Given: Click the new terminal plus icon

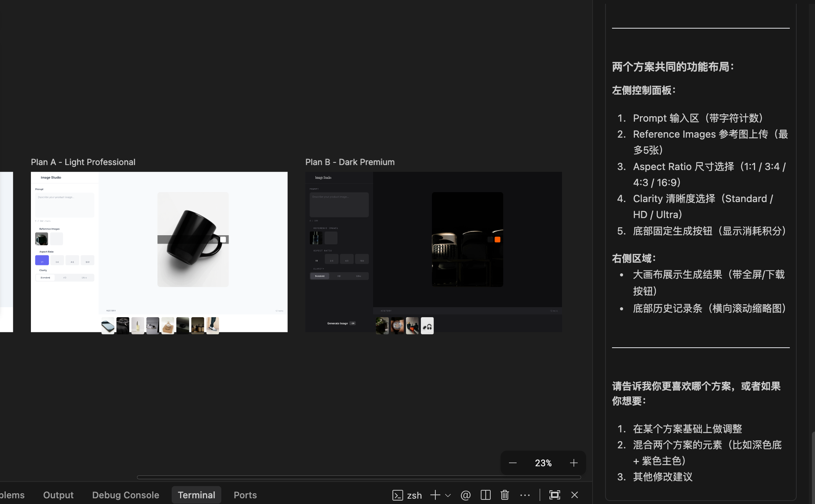Looking at the screenshot, I should point(435,495).
